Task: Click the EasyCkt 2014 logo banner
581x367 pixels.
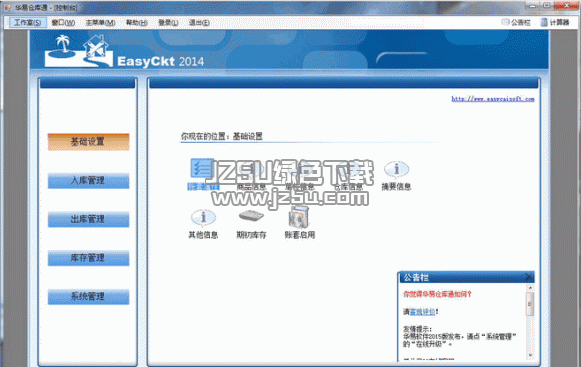Action: click(x=124, y=52)
